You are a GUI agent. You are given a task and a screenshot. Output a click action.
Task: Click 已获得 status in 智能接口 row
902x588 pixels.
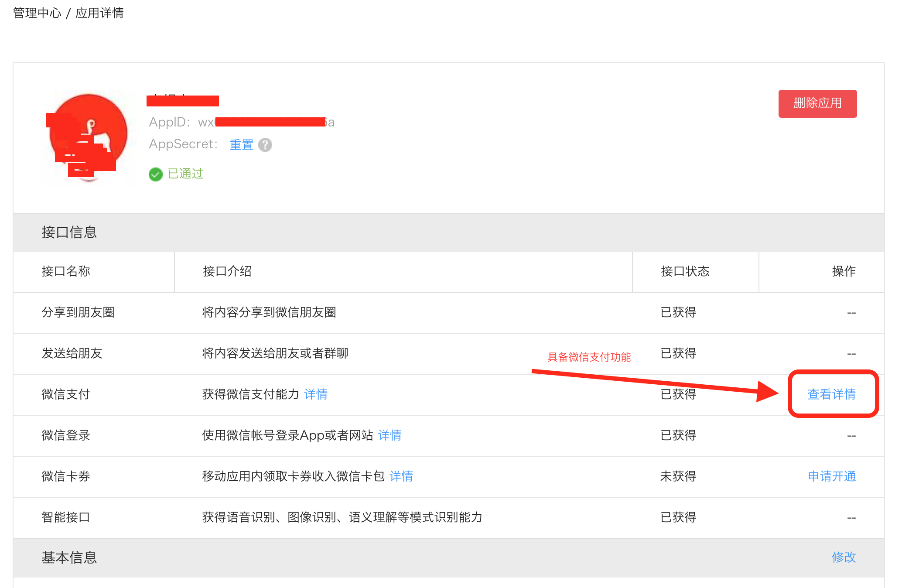pos(678,517)
